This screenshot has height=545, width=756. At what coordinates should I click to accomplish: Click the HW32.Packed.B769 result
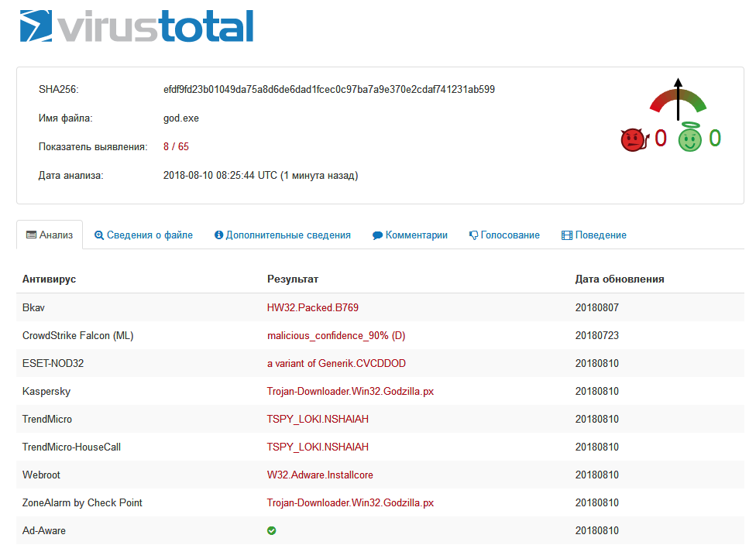pos(313,307)
